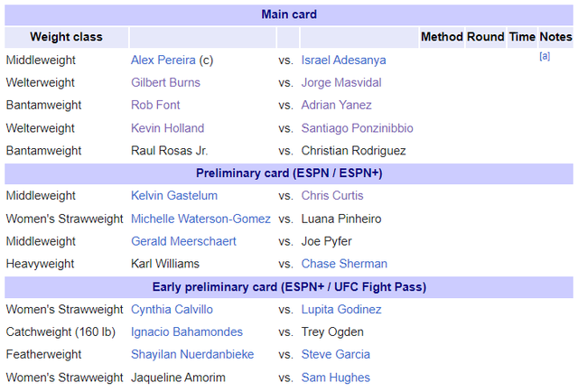Click the Santiago Ponzinibbio link
Image resolution: width=578 pixels, height=392 pixels.
coord(358,128)
